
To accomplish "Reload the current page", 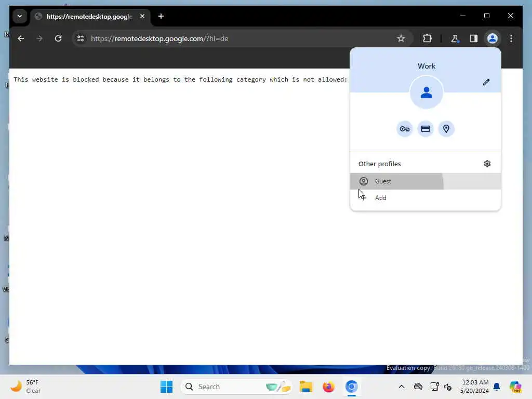I will click(x=58, y=38).
